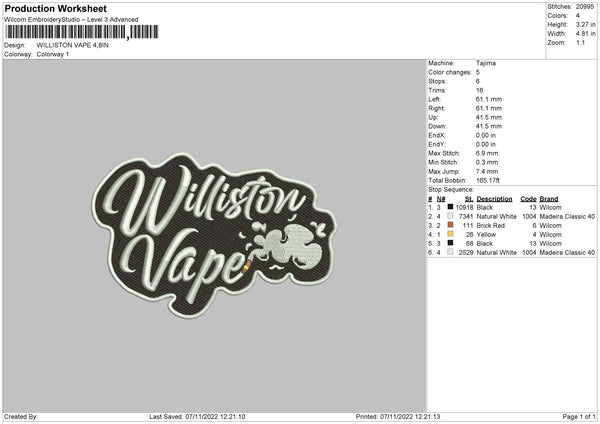
Task: Select the design name WILLISTON VAPE 4,8IN
Action: tap(72, 45)
